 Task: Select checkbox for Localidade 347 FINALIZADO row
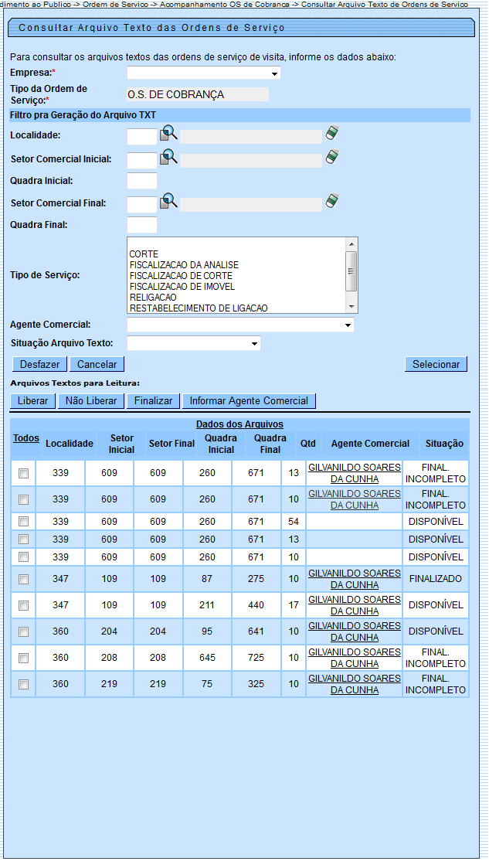click(x=23, y=579)
